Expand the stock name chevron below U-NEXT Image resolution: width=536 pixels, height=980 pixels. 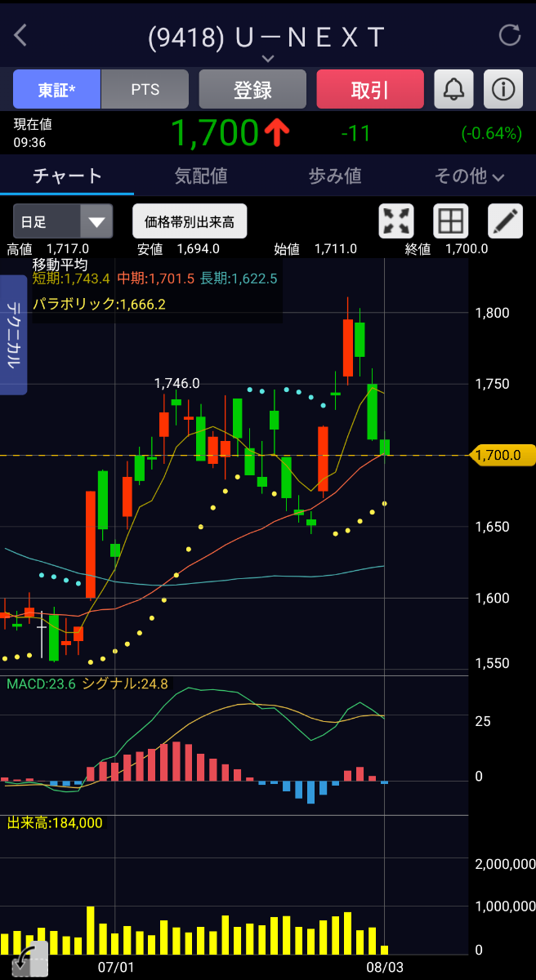[x=268, y=58]
